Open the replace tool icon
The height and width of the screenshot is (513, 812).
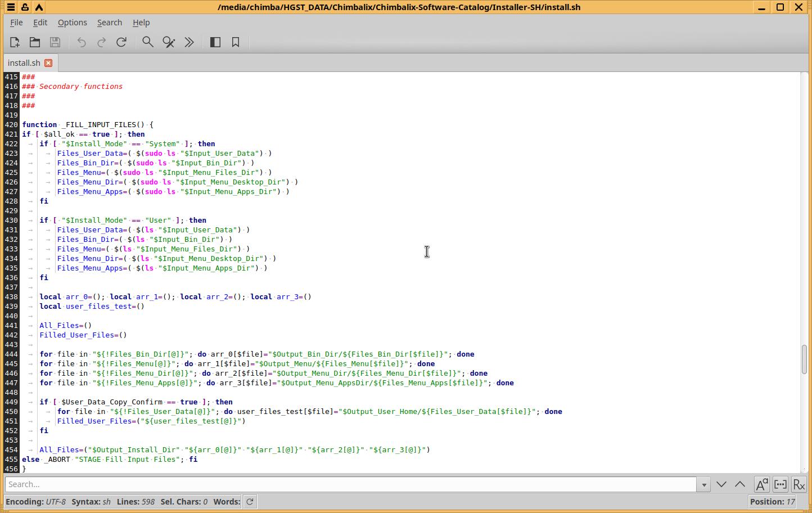pyautogui.click(x=169, y=42)
